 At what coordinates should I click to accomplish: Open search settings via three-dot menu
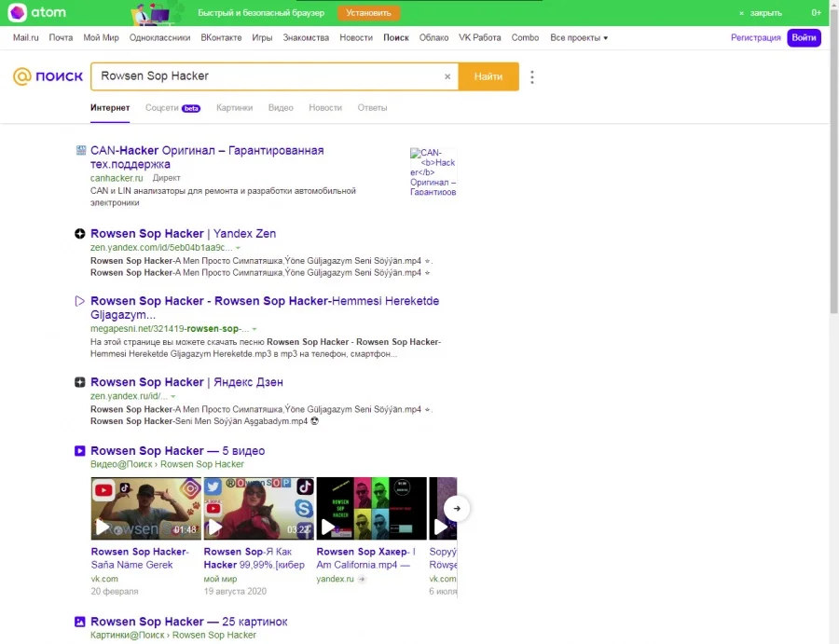[532, 77]
